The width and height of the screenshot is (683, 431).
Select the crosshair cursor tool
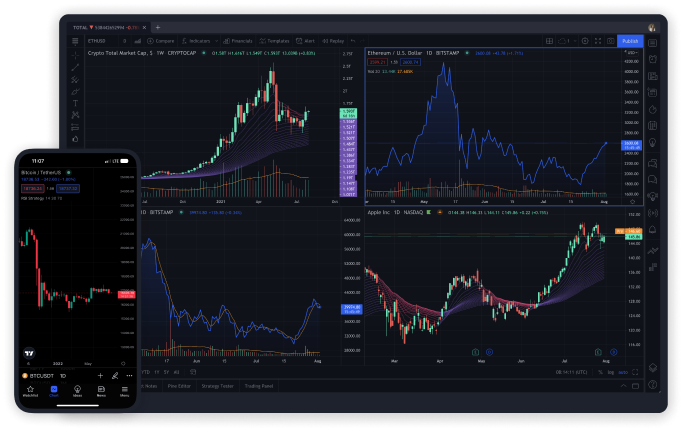coord(75,55)
